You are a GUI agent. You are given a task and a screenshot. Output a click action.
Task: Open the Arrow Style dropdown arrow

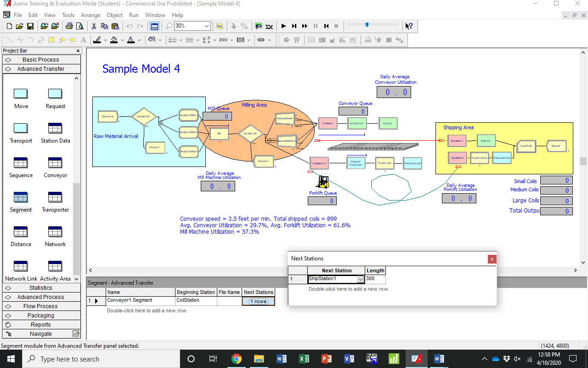pos(215,40)
